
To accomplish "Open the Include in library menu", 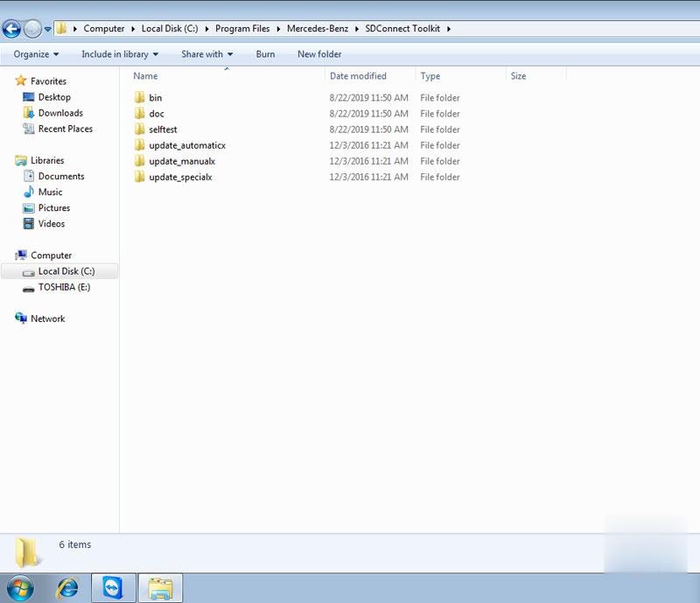I will click(x=120, y=54).
